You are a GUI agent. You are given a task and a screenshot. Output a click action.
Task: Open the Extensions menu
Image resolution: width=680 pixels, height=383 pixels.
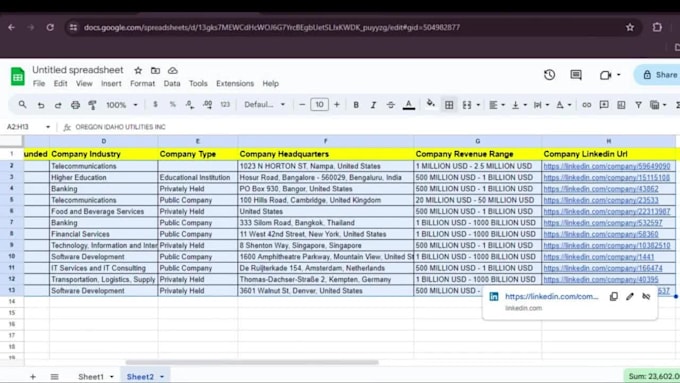coord(235,83)
